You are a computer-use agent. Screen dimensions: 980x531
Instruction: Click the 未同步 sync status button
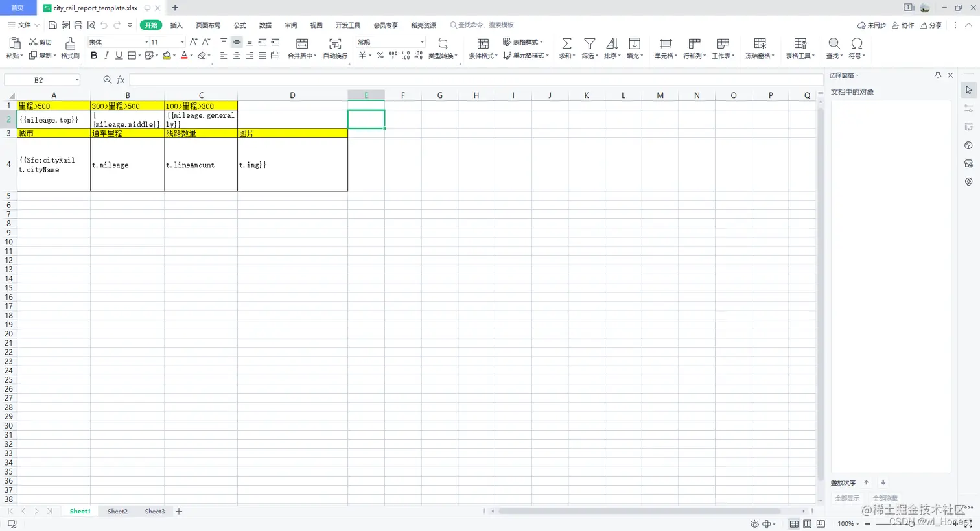[x=872, y=25]
